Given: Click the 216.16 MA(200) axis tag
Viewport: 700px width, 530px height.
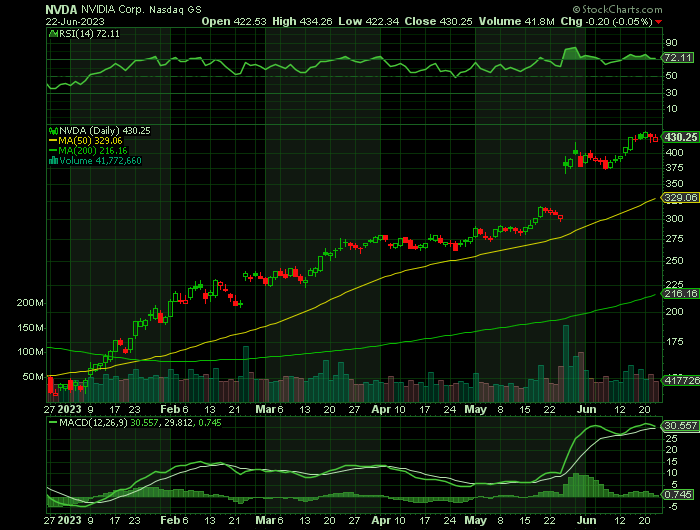Looking at the screenshot, I should [x=680, y=294].
